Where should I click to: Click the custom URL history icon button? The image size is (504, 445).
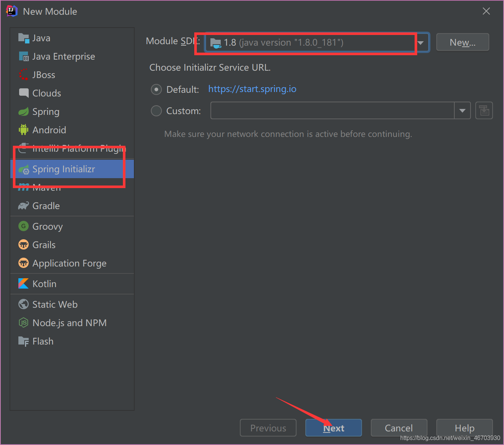(x=484, y=110)
